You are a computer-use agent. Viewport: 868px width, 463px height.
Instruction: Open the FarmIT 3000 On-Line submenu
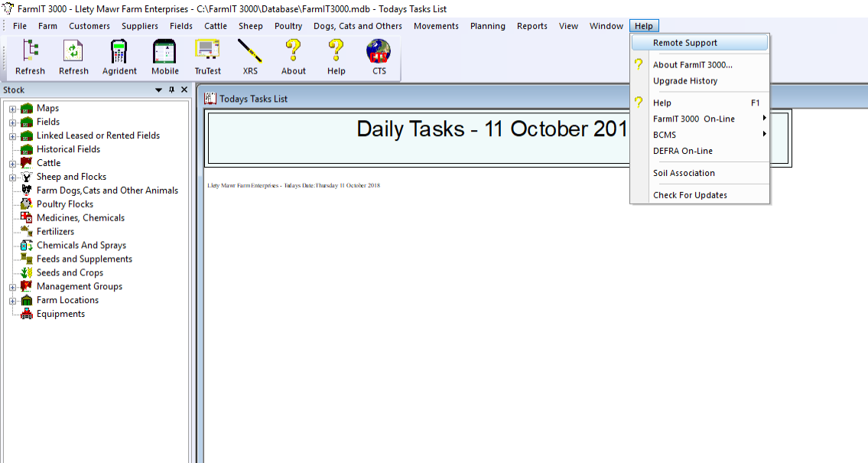(x=701, y=119)
